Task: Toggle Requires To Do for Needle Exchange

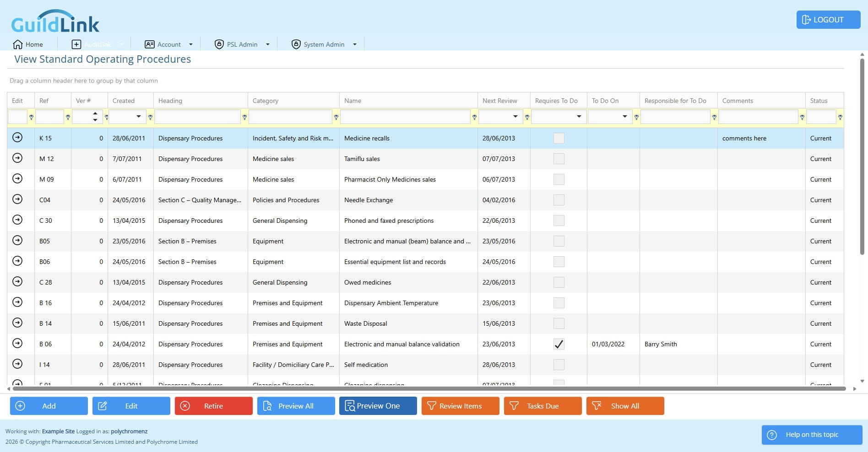Action: click(x=559, y=200)
